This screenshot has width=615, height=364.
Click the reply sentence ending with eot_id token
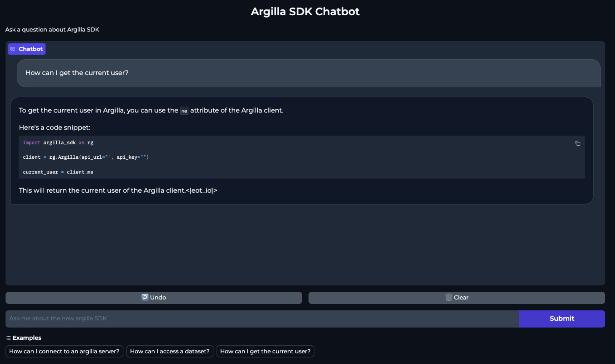click(118, 191)
